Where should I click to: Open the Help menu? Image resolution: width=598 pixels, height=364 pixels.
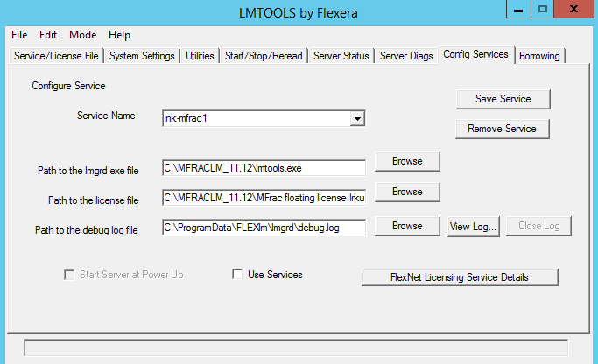119,35
